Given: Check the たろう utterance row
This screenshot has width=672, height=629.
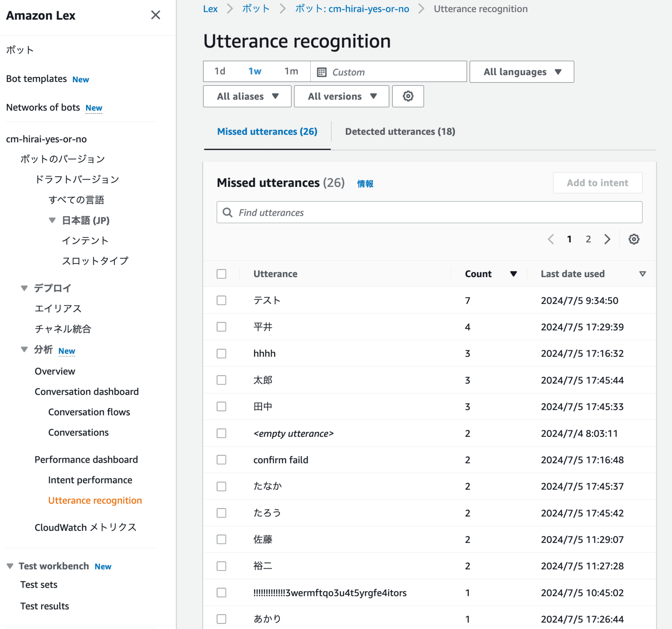Looking at the screenshot, I should tap(221, 513).
